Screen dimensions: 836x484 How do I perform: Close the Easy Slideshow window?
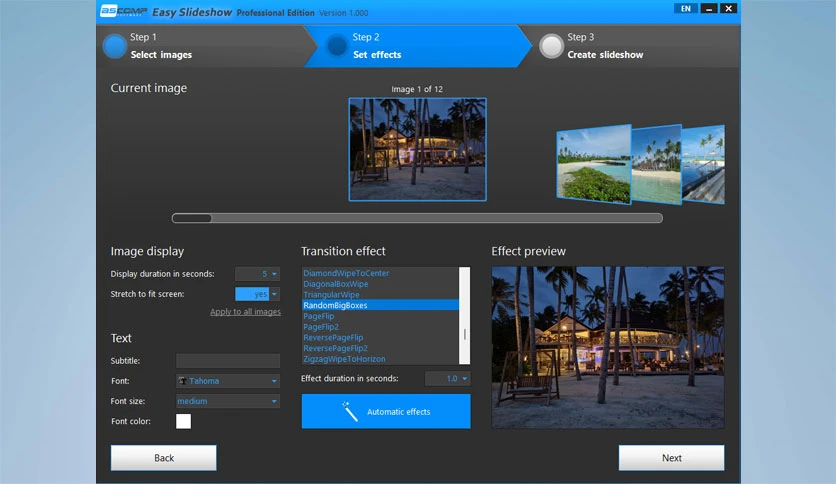coord(728,9)
